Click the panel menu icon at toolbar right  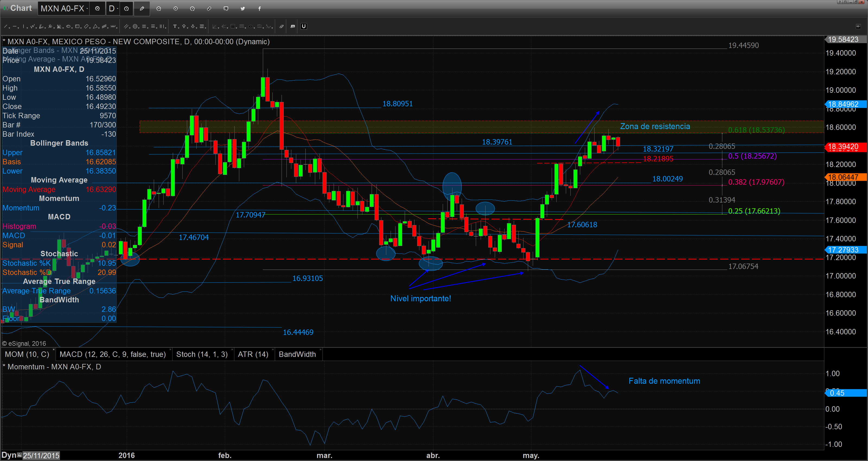click(858, 26)
